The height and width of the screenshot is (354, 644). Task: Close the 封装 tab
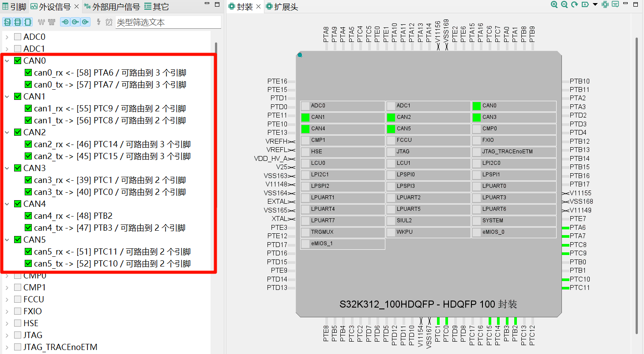pos(259,7)
